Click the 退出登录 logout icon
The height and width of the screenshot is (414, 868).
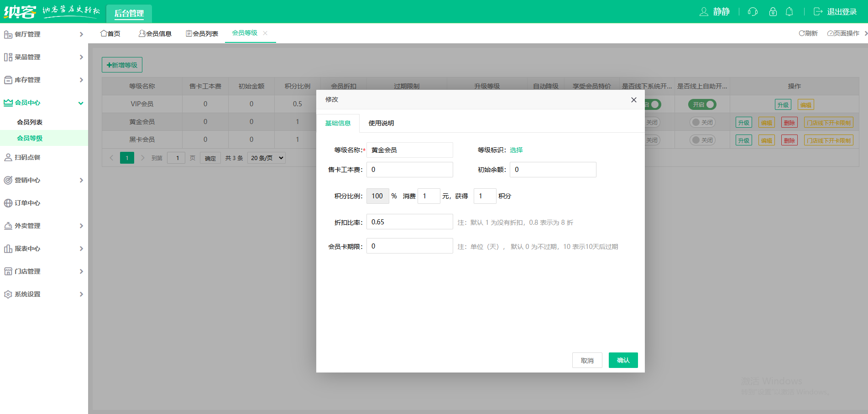(818, 12)
